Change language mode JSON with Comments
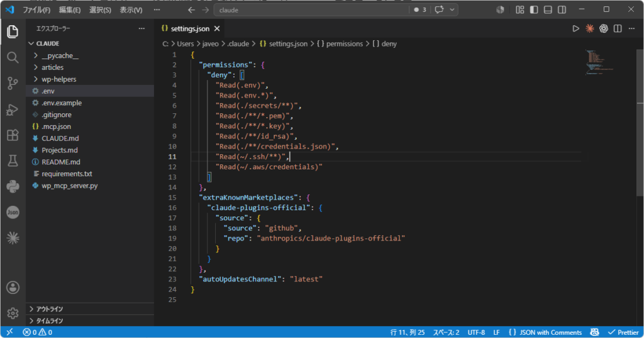Screen dimensions: 644x338 545,332
